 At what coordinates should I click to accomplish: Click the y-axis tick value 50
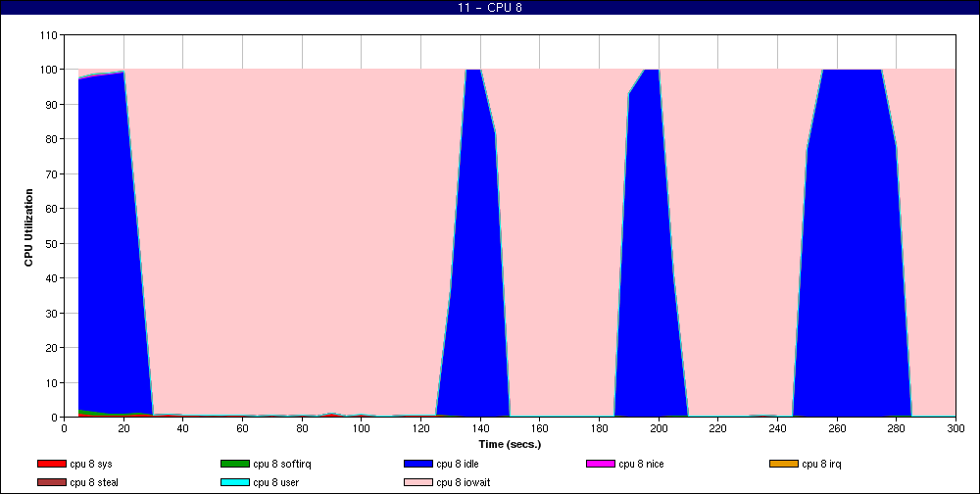[x=53, y=243]
